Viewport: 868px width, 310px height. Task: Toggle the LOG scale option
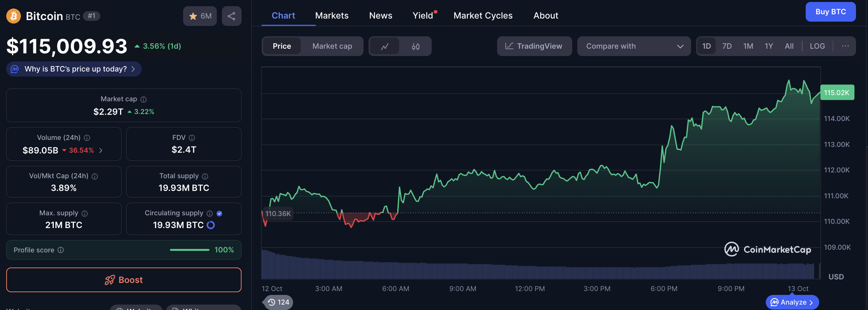[817, 46]
